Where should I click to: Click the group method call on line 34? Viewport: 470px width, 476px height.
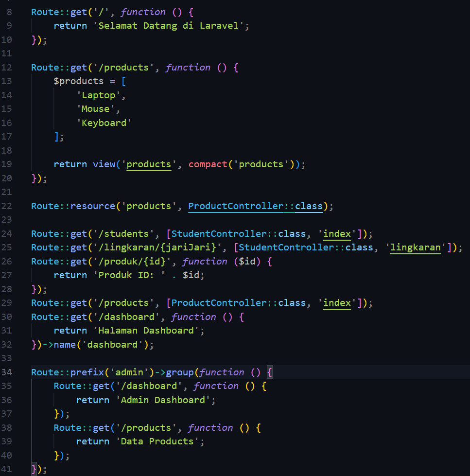coord(180,372)
